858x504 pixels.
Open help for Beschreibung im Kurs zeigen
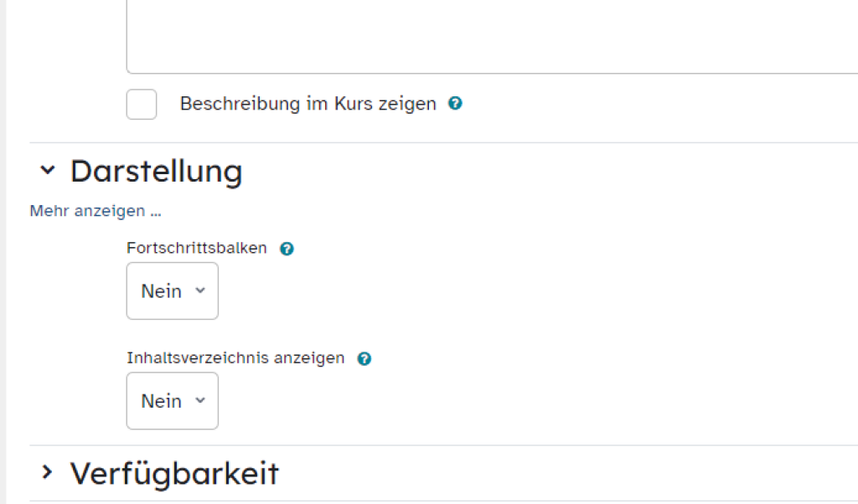455,104
